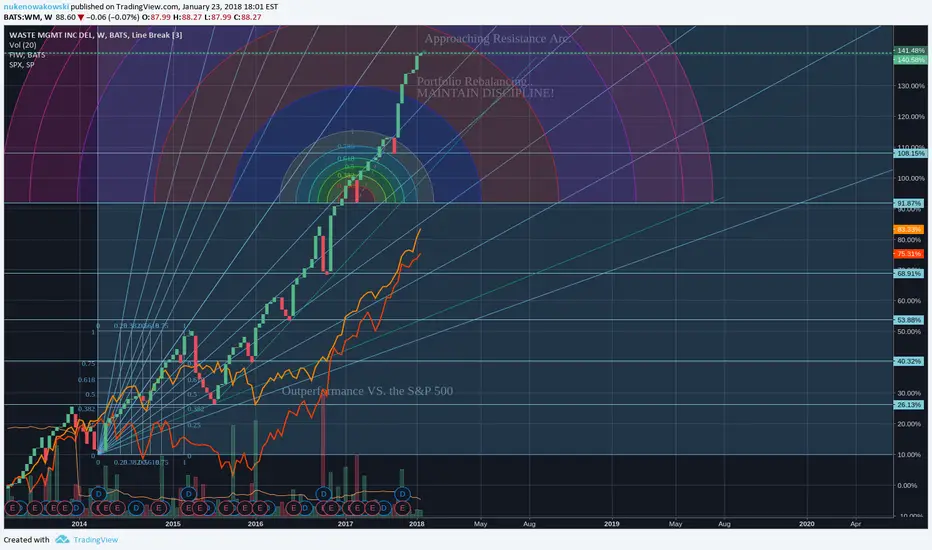This screenshot has width=932, height=550.
Task: Click the 60.00% axis tick label
Action: (909, 301)
